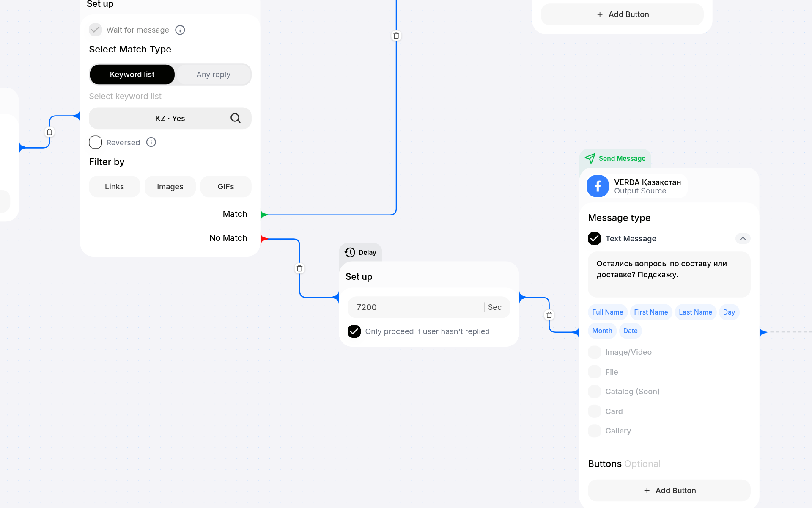Select the File message type
812x508 pixels.
coord(594,372)
